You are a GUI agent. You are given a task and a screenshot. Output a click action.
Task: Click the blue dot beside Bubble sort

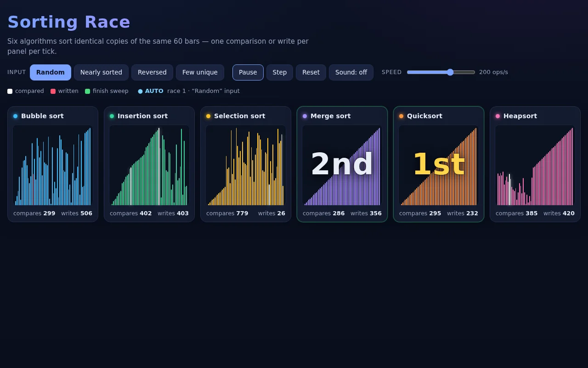click(15, 116)
